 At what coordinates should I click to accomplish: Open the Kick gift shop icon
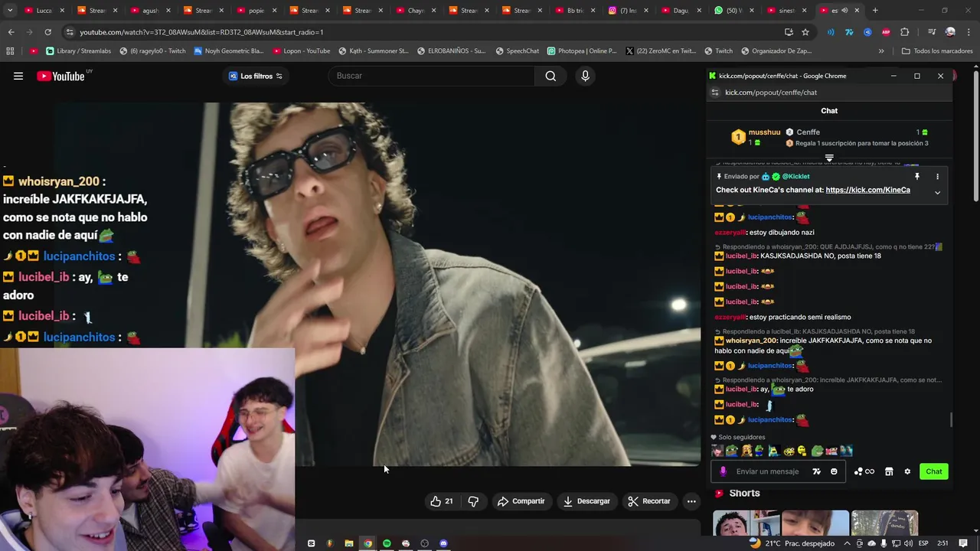(x=889, y=471)
